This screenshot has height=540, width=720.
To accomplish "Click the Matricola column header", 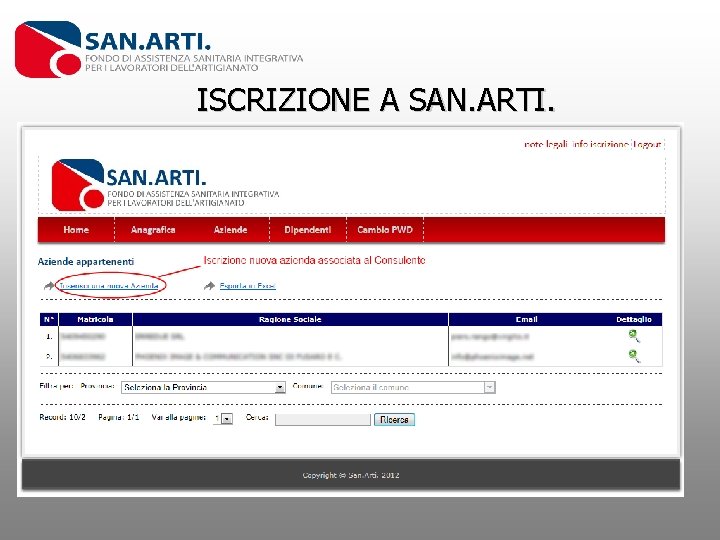I will point(96,319).
